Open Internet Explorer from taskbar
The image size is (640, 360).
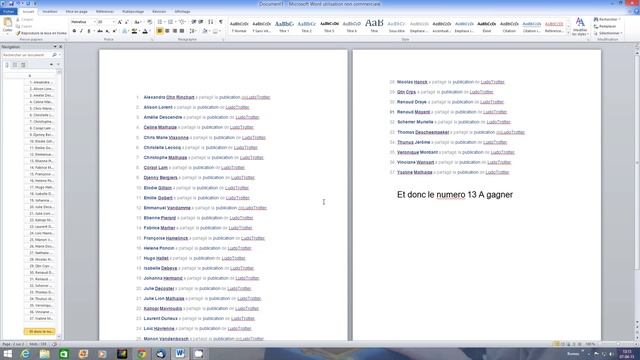coord(25,354)
